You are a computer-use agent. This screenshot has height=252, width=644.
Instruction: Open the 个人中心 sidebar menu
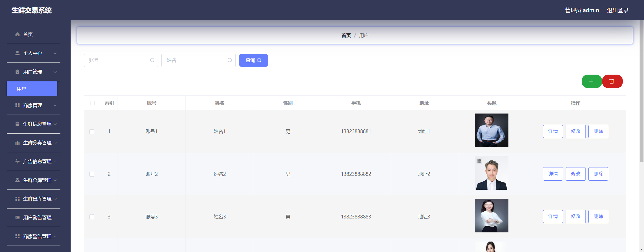[x=34, y=53]
